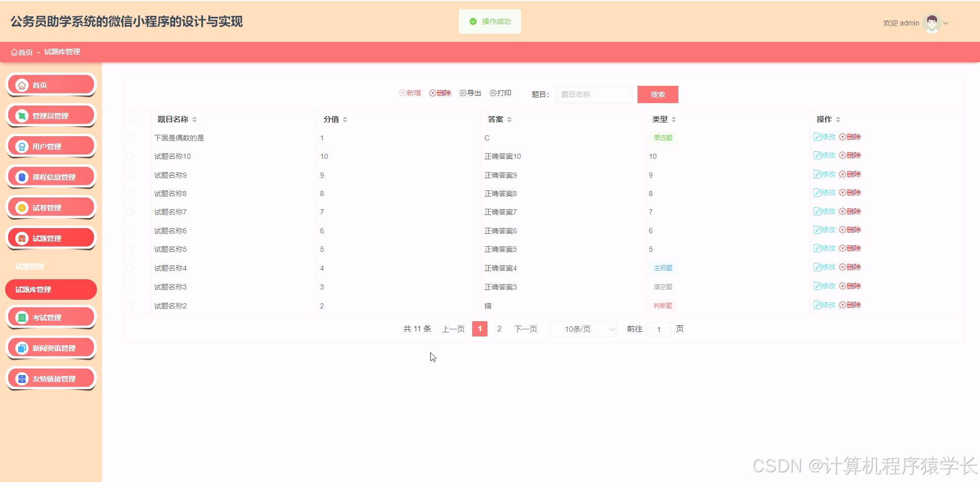
Task: Select the checkbox for 试题名称10 row
Action: click(130, 156)
